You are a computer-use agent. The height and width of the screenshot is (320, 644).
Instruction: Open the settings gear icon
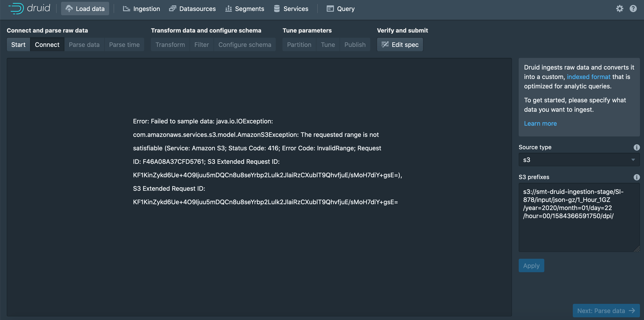point(619,9)
